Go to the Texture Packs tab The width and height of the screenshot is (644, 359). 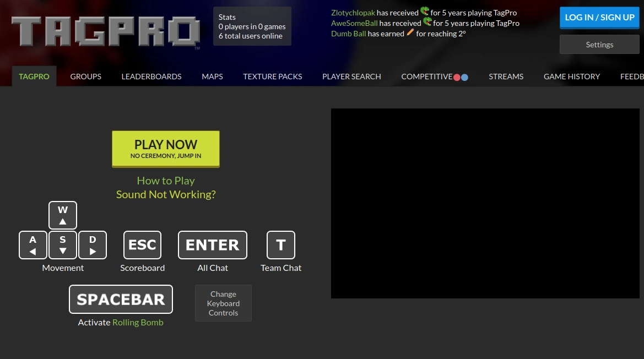[x=273, y=77]
